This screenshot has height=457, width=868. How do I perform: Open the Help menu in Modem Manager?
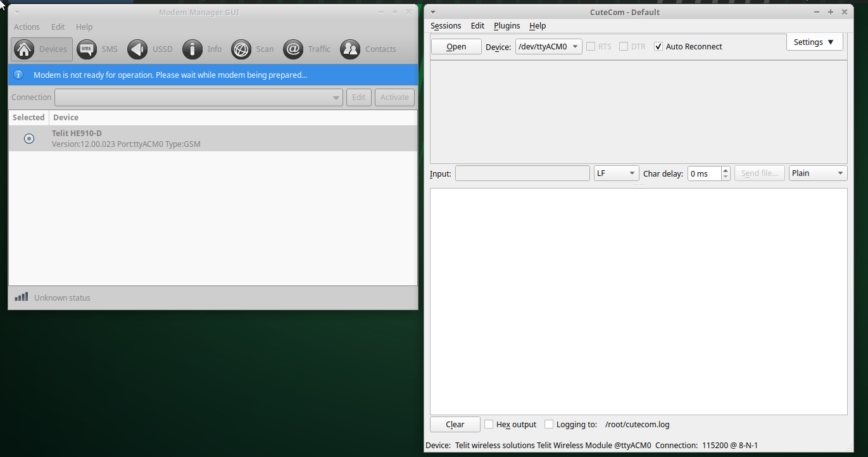coord(84,27)
